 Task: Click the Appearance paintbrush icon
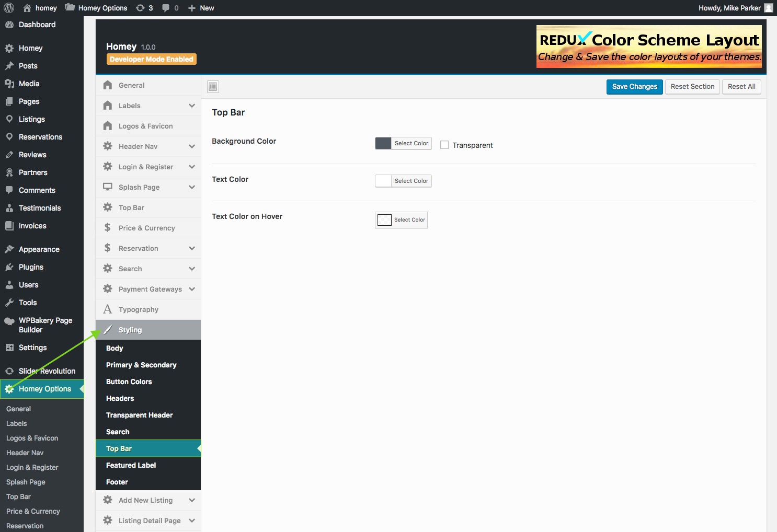click(9, 249)
